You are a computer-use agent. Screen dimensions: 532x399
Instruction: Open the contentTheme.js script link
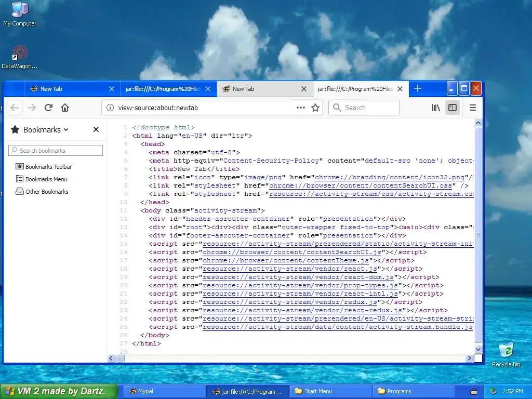[x=286, y=261]
